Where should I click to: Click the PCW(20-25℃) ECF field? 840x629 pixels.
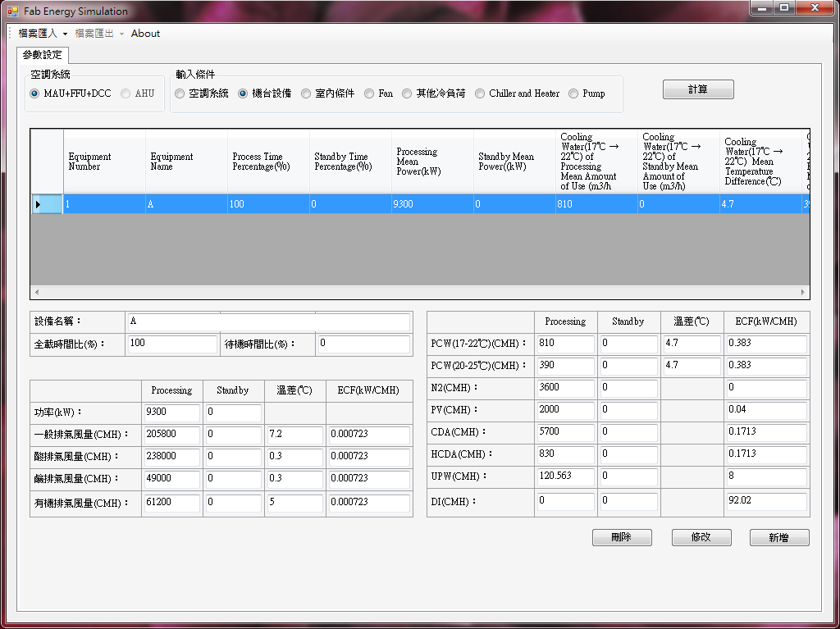coord(766,366)
